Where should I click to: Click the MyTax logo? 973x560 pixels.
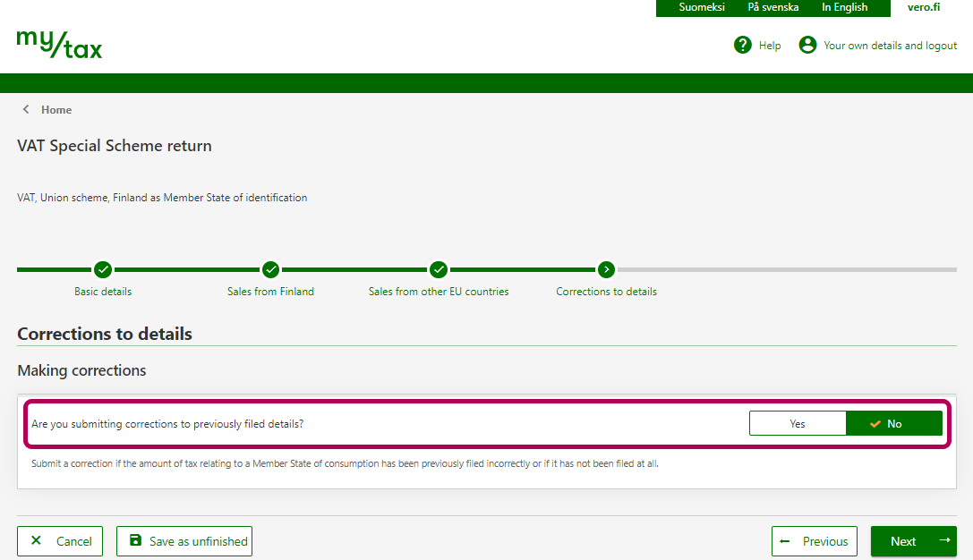click(x=59, y=45)
